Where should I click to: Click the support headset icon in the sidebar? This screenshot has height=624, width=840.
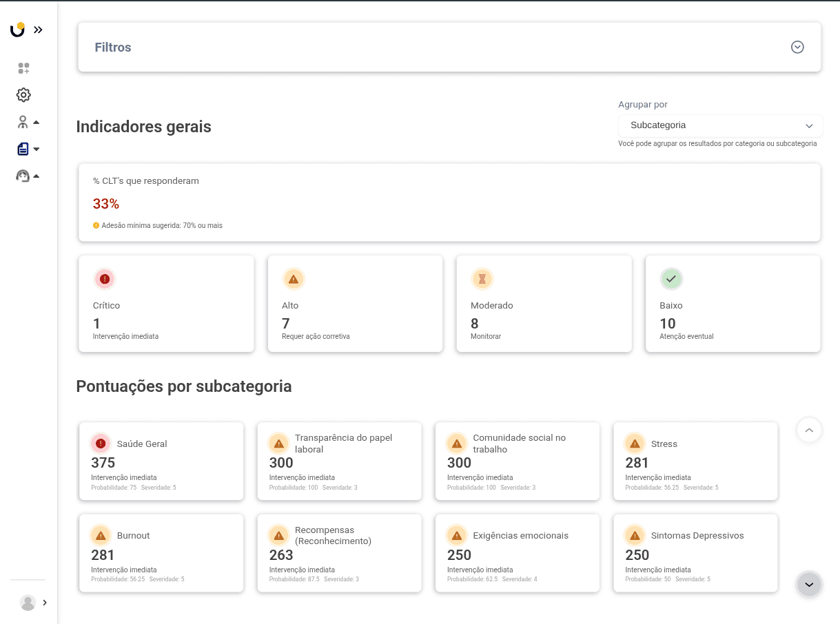pyautogui.click(x=23, y=176)
